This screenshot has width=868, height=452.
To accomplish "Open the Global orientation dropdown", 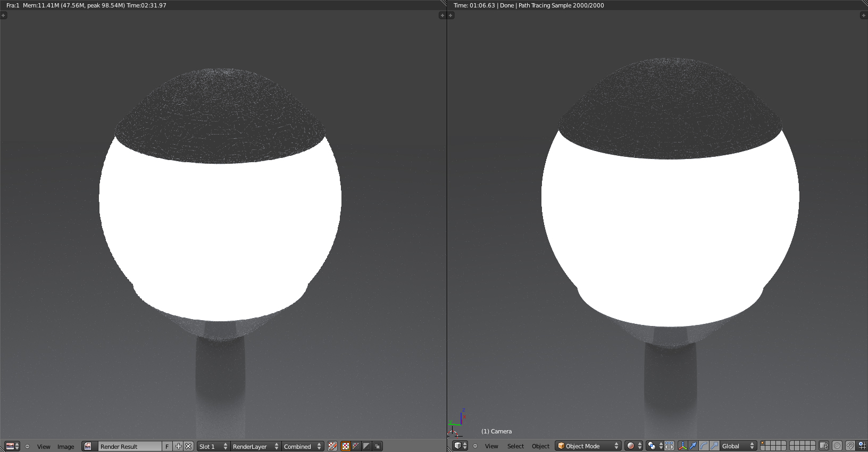I will point(738,446).
